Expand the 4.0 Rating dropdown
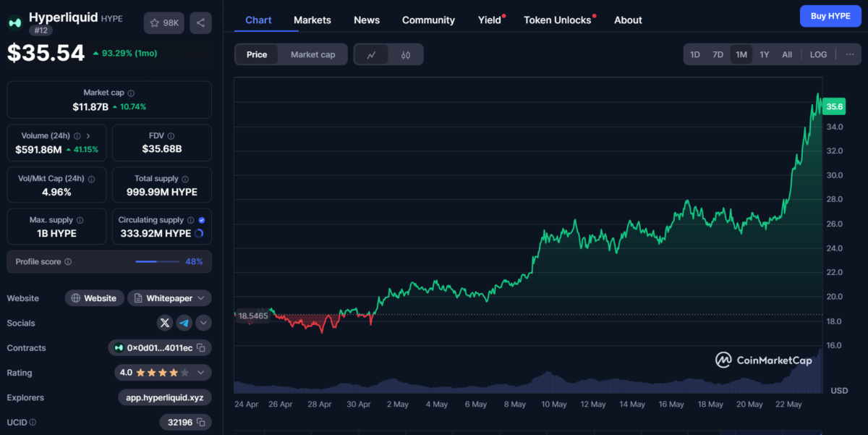 [x=163, y=373]
